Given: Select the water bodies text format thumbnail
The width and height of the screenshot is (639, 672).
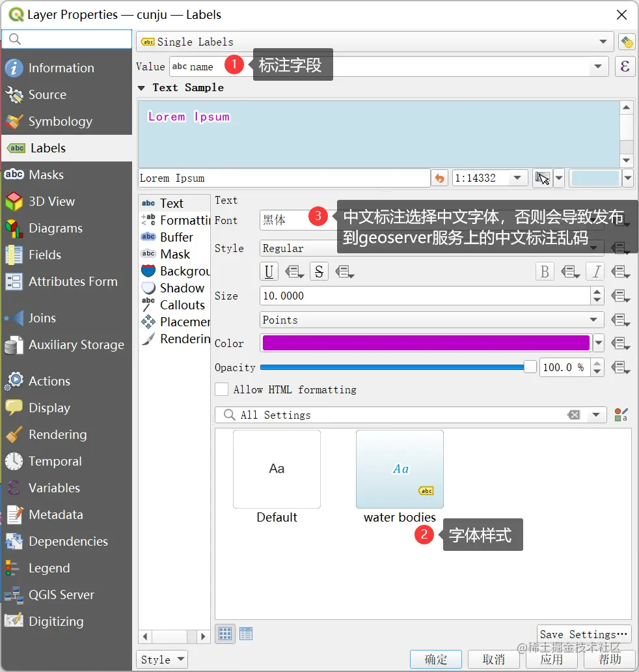Looking at the screenshot, I should [x=400, y=469].
